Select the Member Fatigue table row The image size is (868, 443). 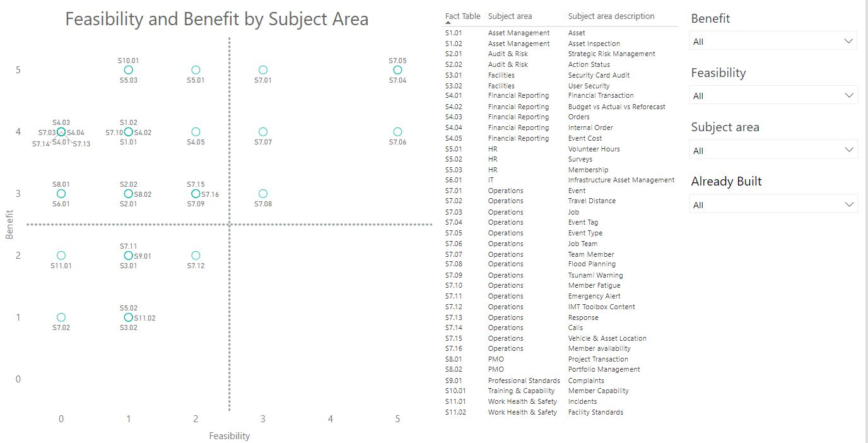561,285
